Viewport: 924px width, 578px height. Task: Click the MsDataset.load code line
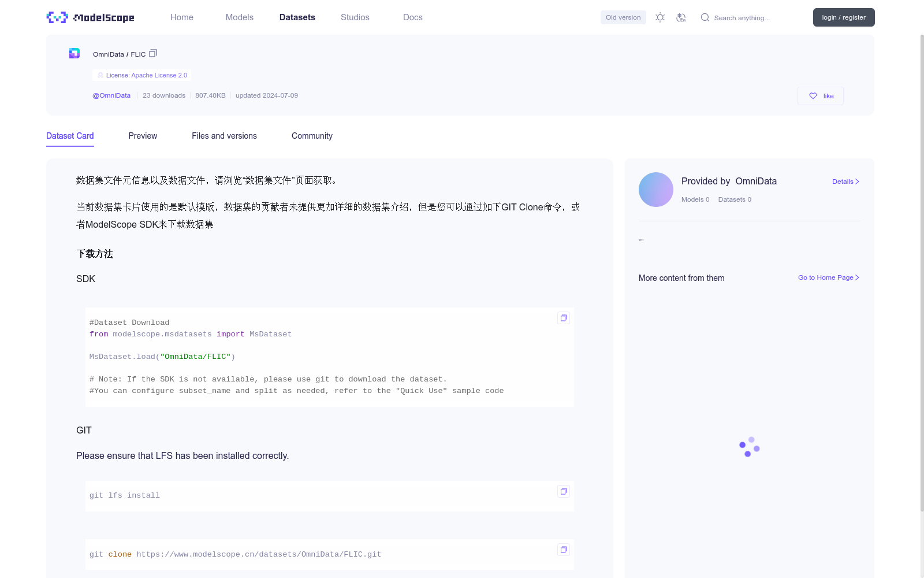click(162, 357)
